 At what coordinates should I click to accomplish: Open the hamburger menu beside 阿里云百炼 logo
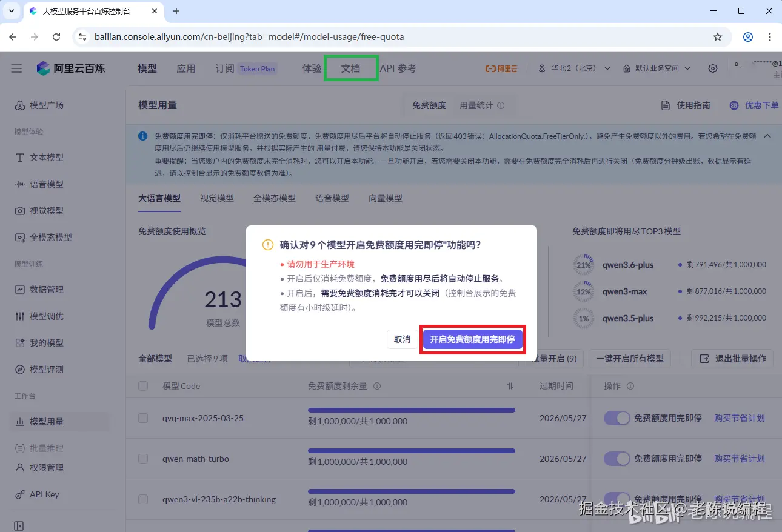(x=16, y=68)
